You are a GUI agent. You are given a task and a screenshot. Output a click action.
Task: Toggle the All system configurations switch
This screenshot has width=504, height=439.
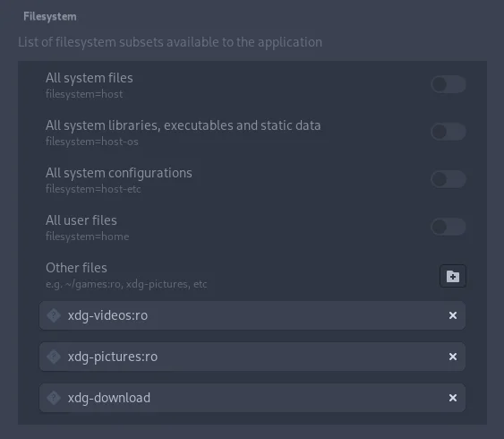448,179
